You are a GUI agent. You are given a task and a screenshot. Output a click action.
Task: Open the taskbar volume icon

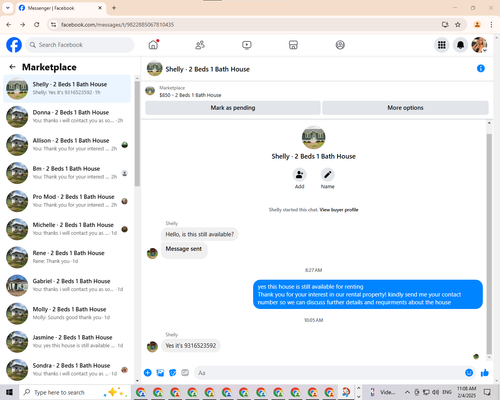coord(435,392)
